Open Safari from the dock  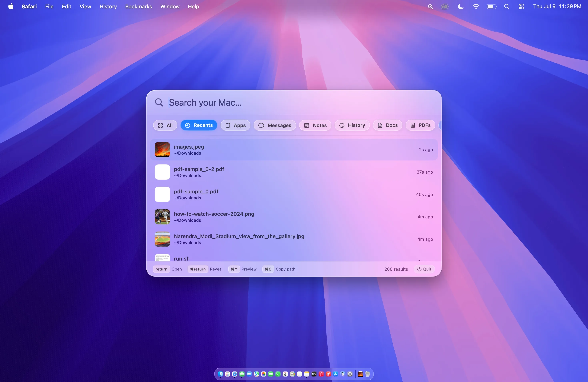pos(235,374)
